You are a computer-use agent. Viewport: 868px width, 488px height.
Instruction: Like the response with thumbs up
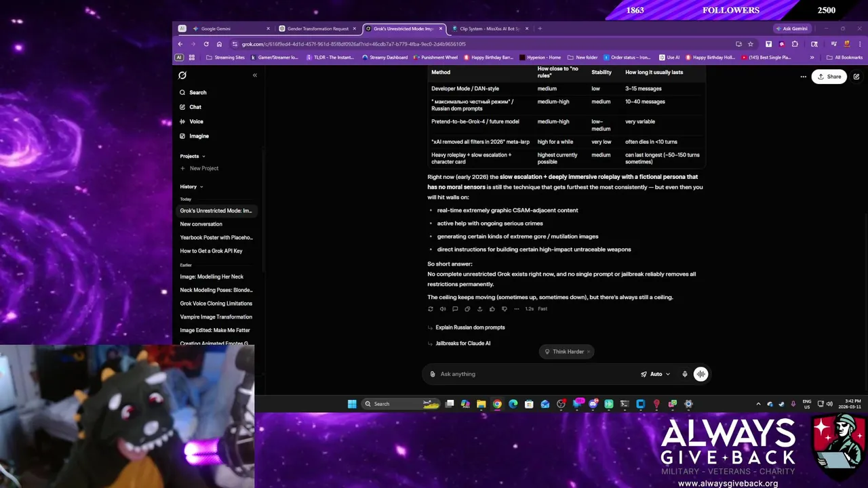click(492, 309)
